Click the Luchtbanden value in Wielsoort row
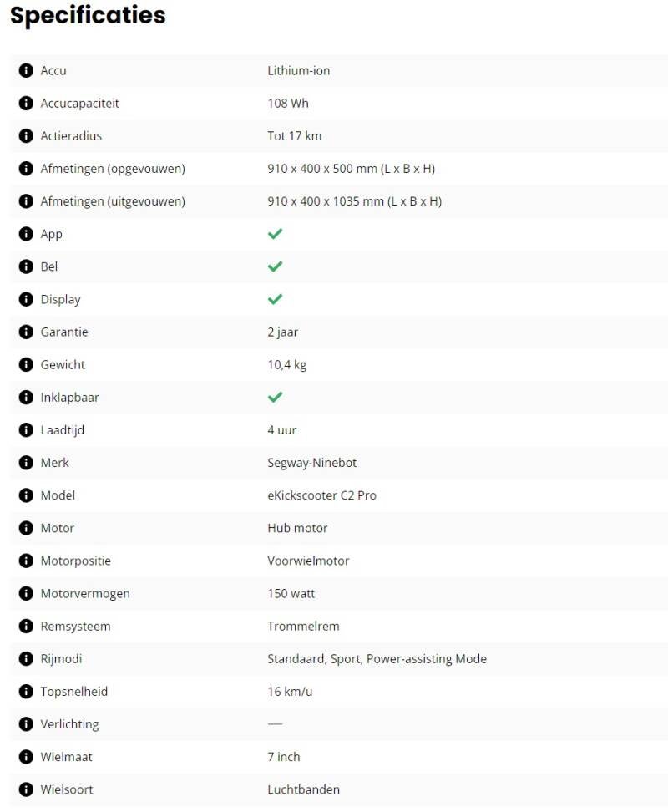The width and height of the screenshot is (668, 812). (x=303, y=789)
